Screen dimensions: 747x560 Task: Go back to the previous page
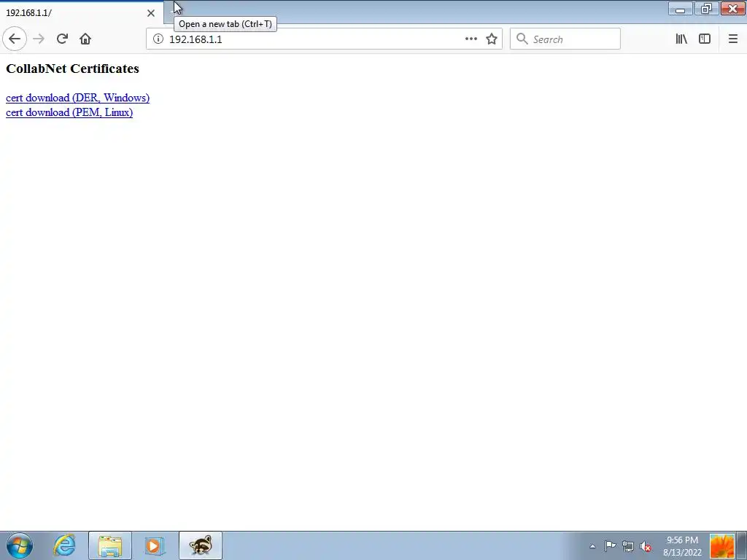(15, 39)
